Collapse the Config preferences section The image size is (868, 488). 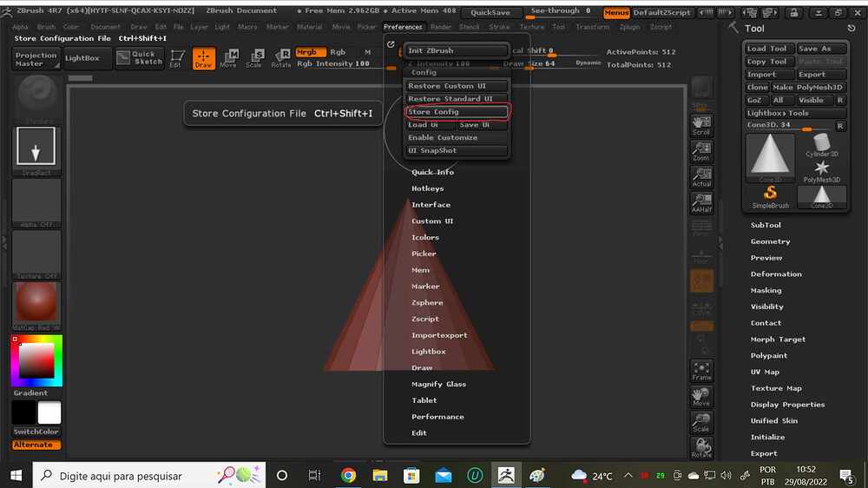click(x=424, y=73)
